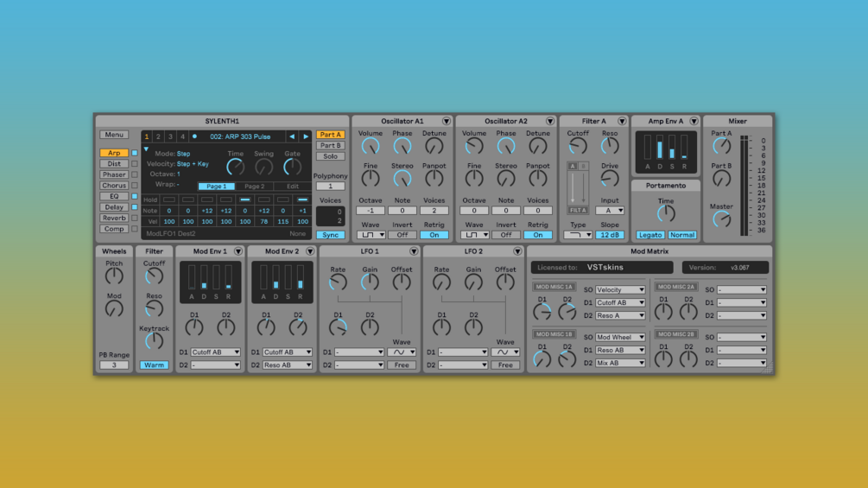This screenshot has width=868, height=488.
Task: Click the Arp Time knob
Action: (x=235, y=167)
